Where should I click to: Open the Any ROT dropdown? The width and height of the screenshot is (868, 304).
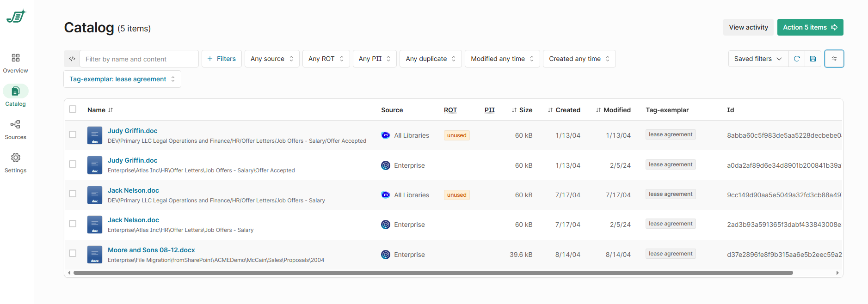pos(326,59)
